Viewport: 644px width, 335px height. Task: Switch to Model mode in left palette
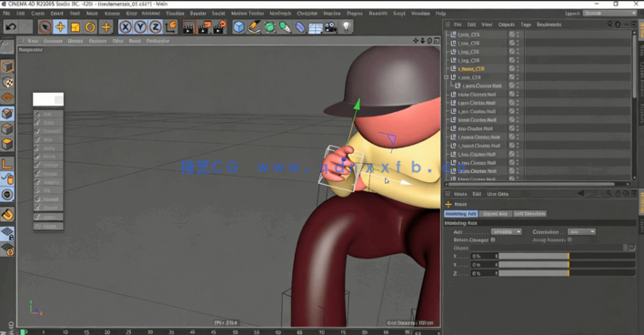click(7, 66)
